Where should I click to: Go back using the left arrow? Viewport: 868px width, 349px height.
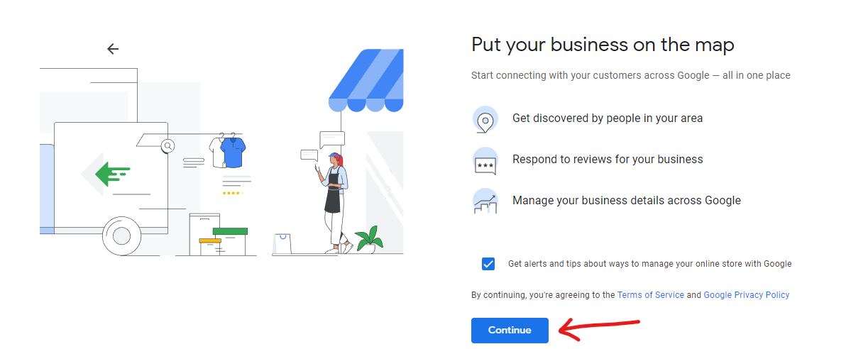pyautogui.click(x=113, y=49)
